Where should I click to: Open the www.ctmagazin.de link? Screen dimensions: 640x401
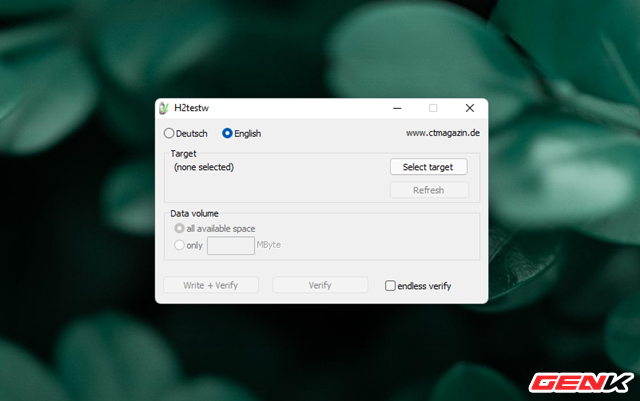440,133
